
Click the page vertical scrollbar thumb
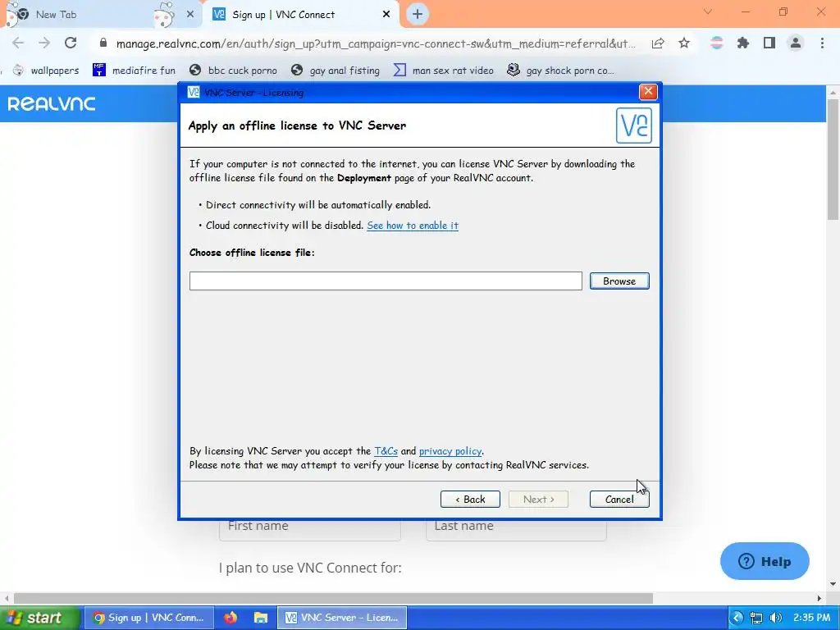tap(833, 160)
